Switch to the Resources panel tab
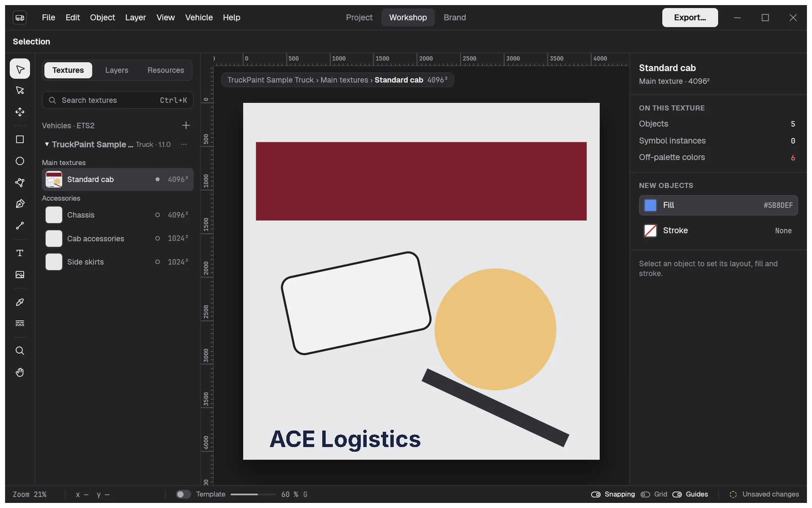The width and height of the screenshot is (812, 508). pos(166,70)
